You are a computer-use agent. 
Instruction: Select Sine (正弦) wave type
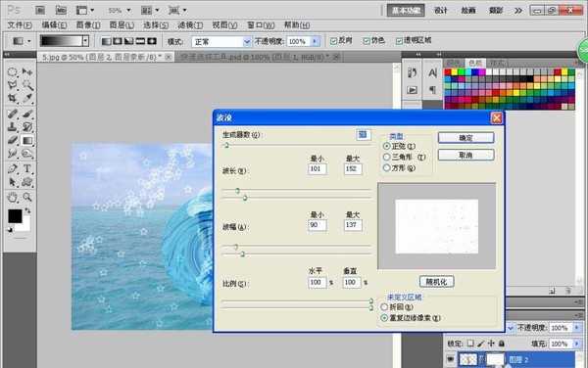(386, 146)
